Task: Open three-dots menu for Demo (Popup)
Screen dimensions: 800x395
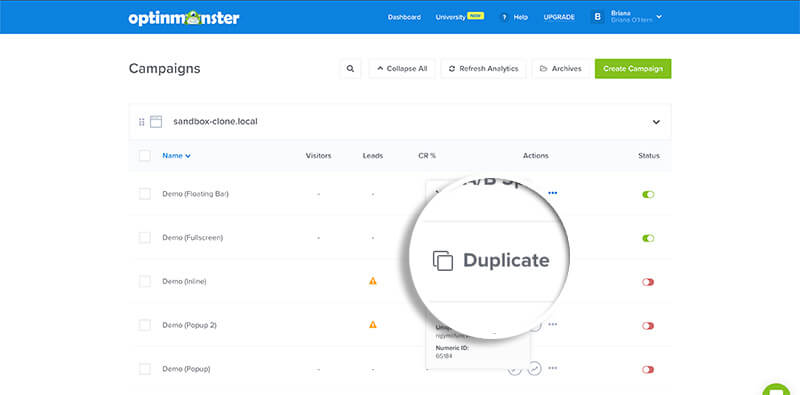Action: pyautogui.click(x=553, y=368)
